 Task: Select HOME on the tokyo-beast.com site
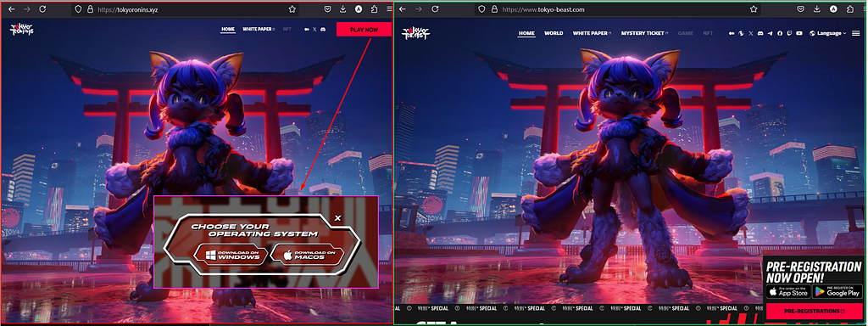point(526,33)
